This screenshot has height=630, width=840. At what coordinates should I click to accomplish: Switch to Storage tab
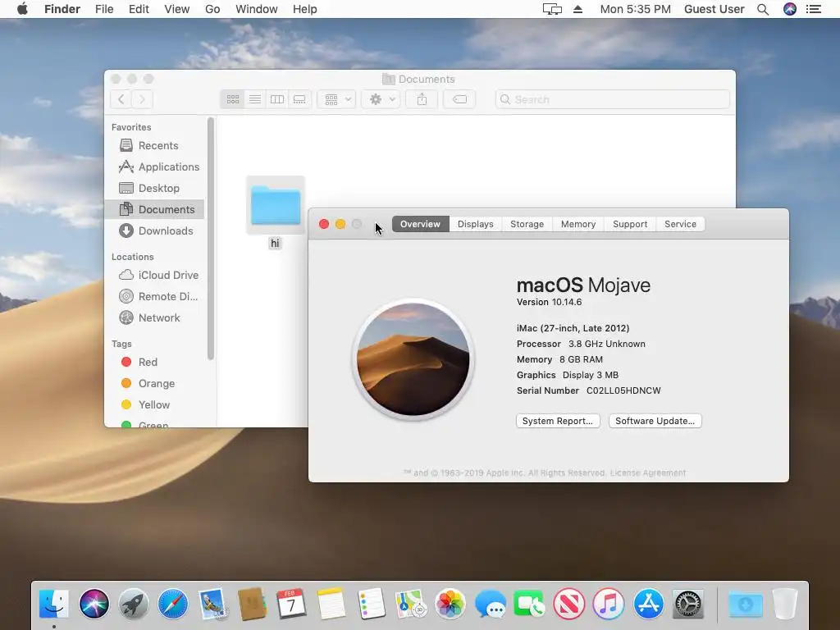pos(527,225)
